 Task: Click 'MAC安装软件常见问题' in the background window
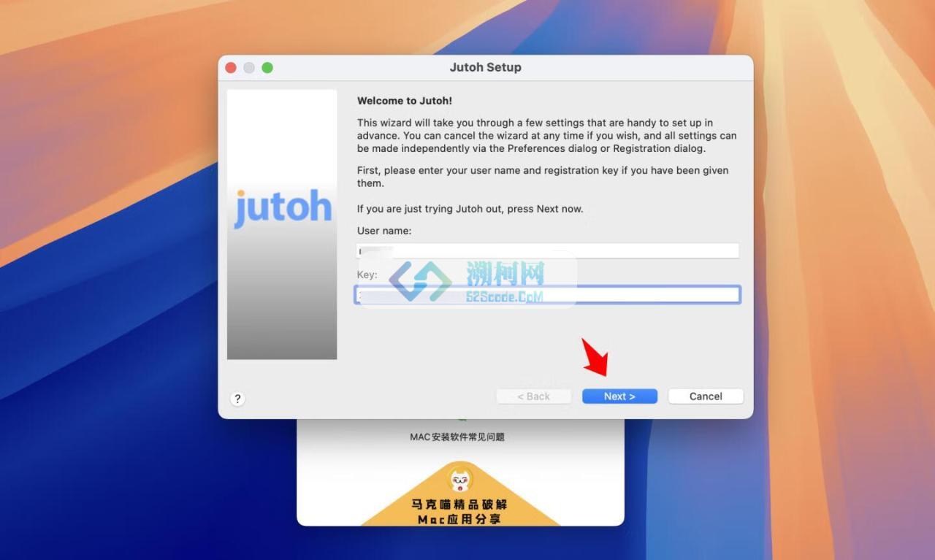click(457, 437)
